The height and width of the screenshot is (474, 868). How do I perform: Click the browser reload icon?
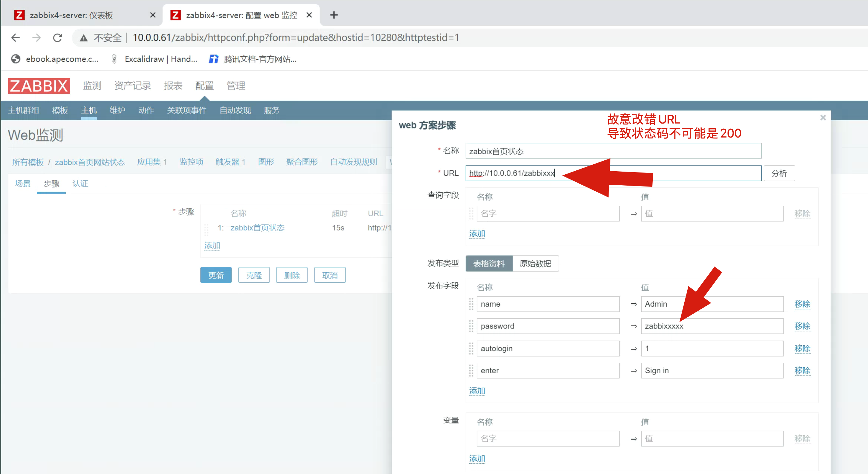pos(57,37)
